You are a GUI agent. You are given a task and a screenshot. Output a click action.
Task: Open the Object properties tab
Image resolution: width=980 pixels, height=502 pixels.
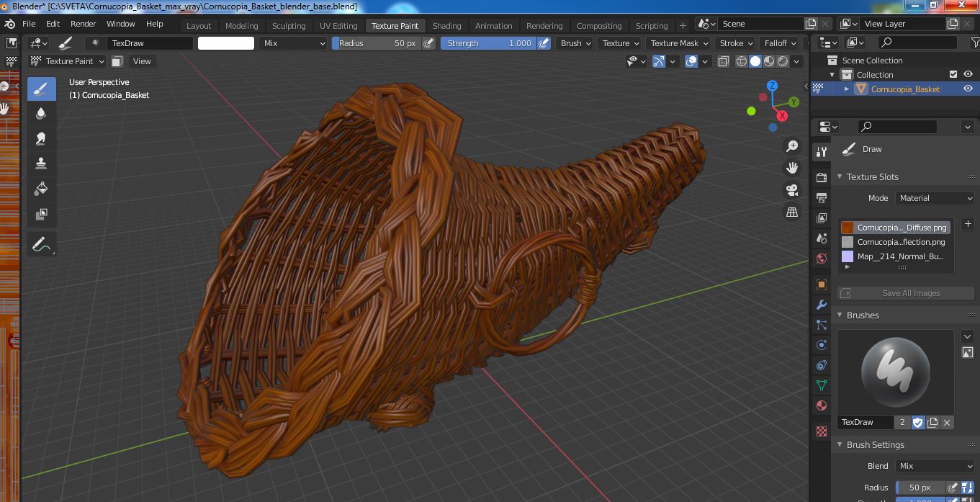pyautogui.click(x=822, y=284)
